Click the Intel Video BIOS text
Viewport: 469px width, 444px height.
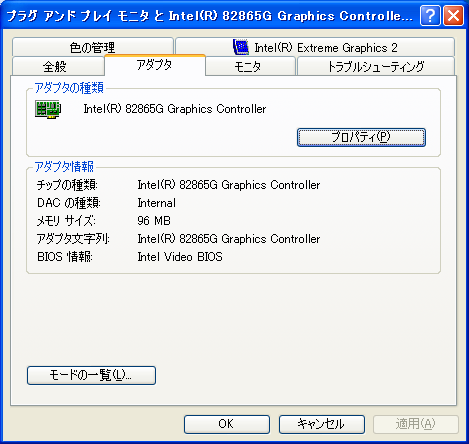[x=180, y=257]
